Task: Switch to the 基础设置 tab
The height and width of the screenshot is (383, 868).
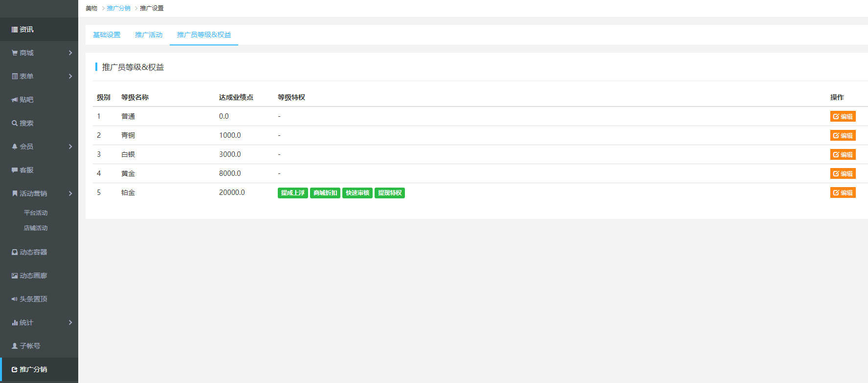Action: click(107, 35)
